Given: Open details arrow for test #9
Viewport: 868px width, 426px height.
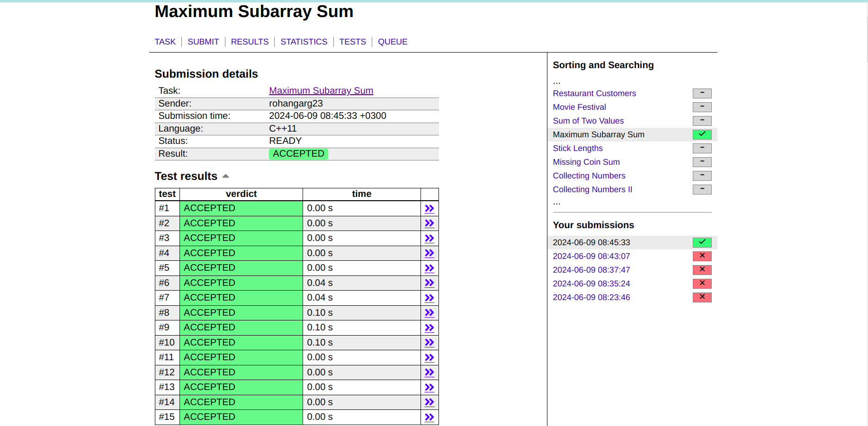Looking at the screenshot, I should click(430, 328).
